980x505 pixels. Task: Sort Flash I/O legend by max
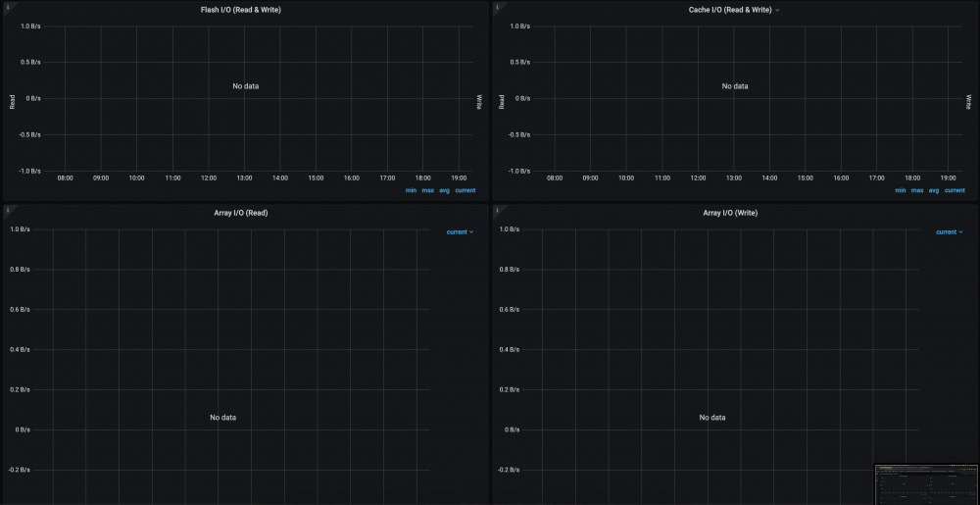(x=427, y=190)
